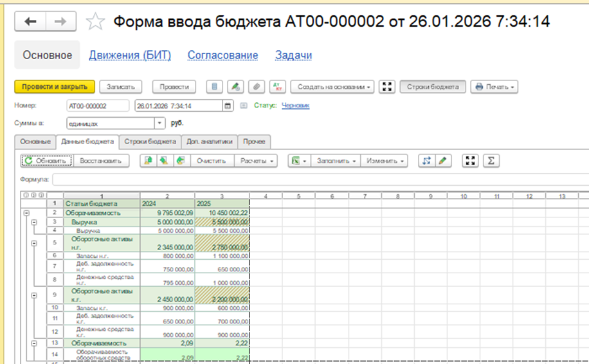The width and height of the screenshot is (589, 364).
Task: Switch to the Строки бюджета tab
Action: coord(150,141)
